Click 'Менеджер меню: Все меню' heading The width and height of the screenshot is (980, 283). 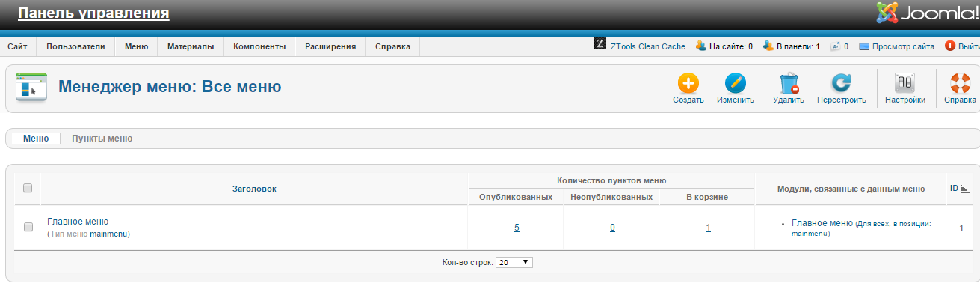click(x=170, y=87)
